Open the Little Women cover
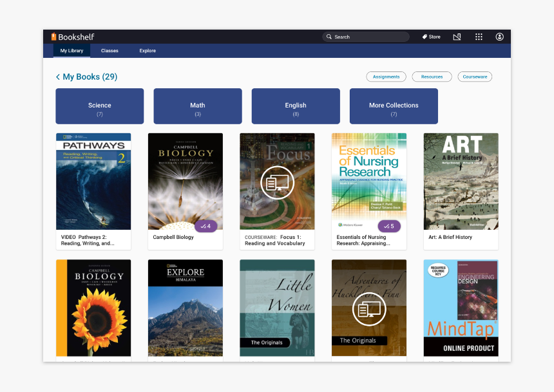Viewport: 554px width, 392px height. pos(278,308)
